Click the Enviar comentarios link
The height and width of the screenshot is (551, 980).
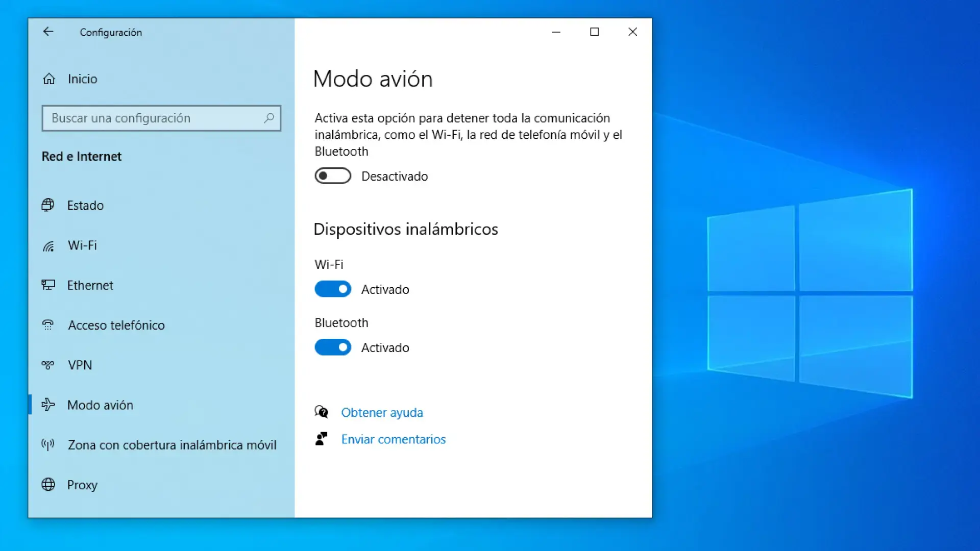click(393, 439)
